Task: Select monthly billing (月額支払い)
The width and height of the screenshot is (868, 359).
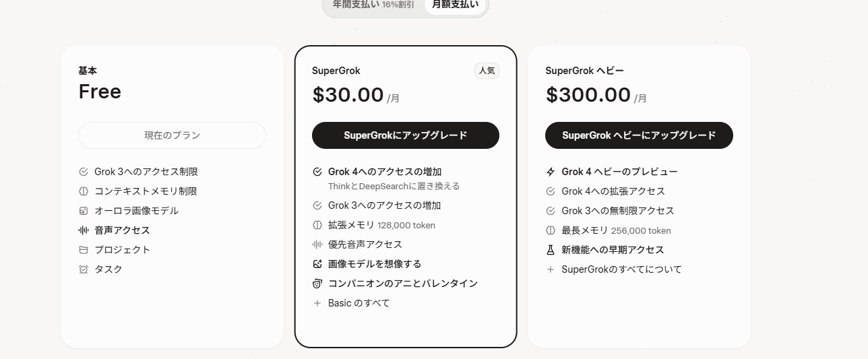Action: (x=456, y=5)
